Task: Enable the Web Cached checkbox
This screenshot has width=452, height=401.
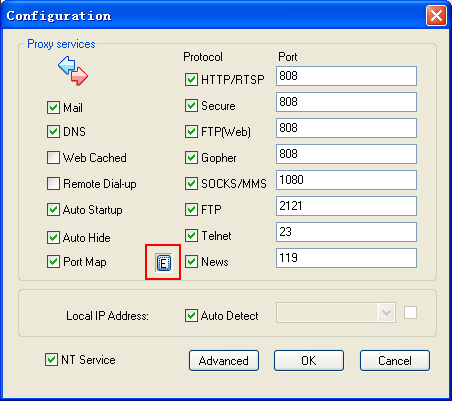Action: (x=53, y=157)
